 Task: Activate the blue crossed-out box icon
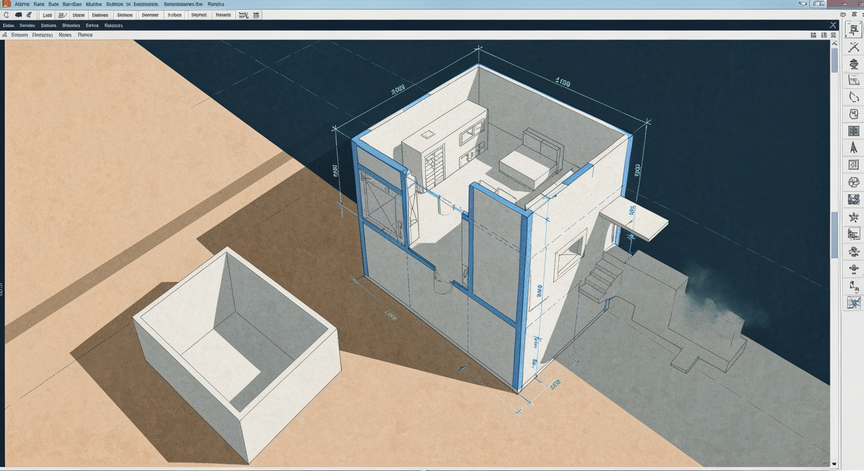pyautogui.click(x=854, y=302)
